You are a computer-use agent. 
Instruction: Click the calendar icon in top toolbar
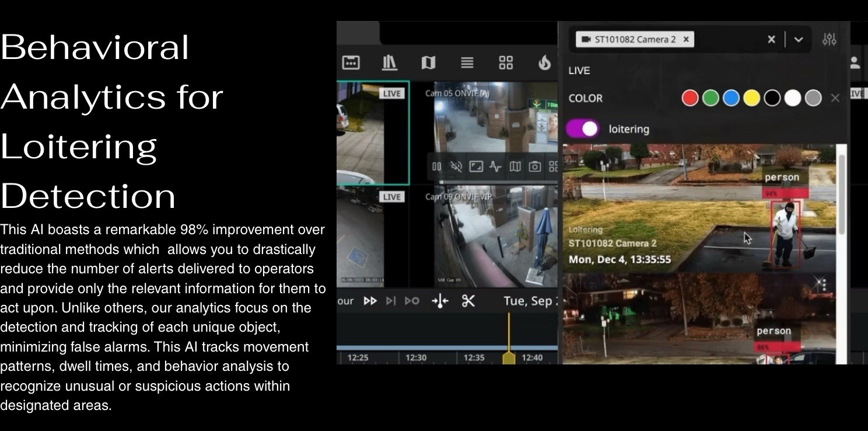pos(351,62)
